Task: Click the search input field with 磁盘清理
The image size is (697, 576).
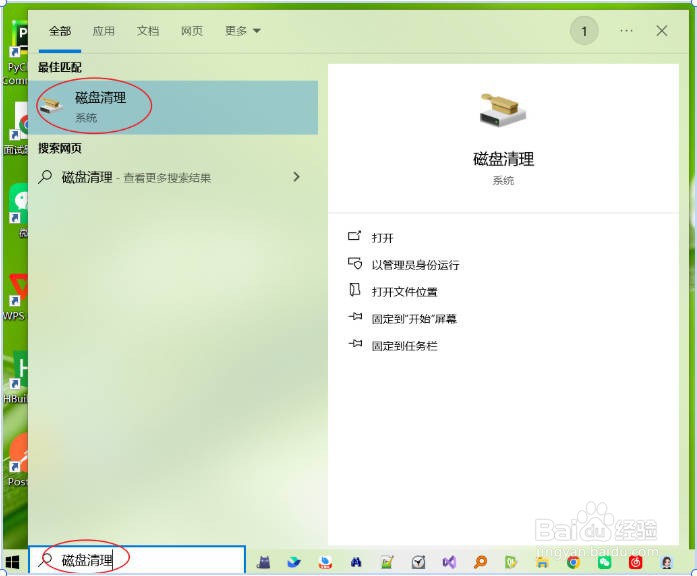Action: pyautogui.click(x=137, y=560)
